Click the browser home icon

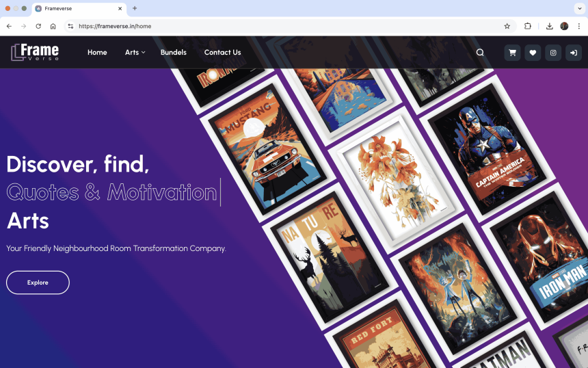pyautogui.click(x=53, y=26)
